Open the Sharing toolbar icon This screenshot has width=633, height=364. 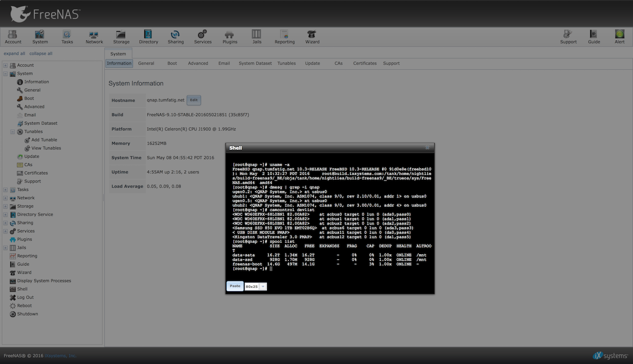click(x=176, y=37)
